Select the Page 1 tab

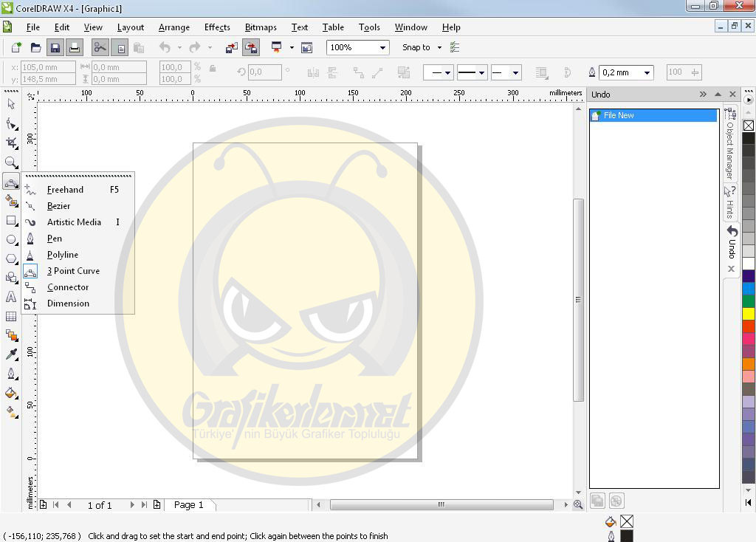coord(188,505)
